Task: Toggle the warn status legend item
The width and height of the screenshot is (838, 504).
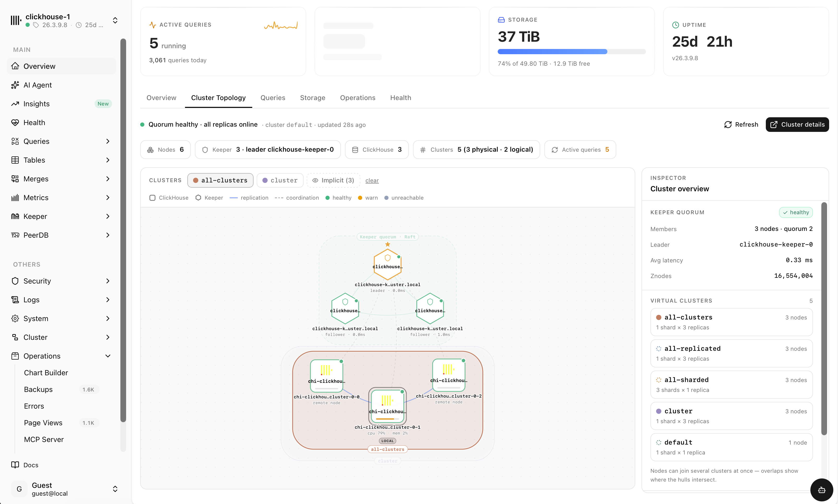Action: click(x=368, y=198)
